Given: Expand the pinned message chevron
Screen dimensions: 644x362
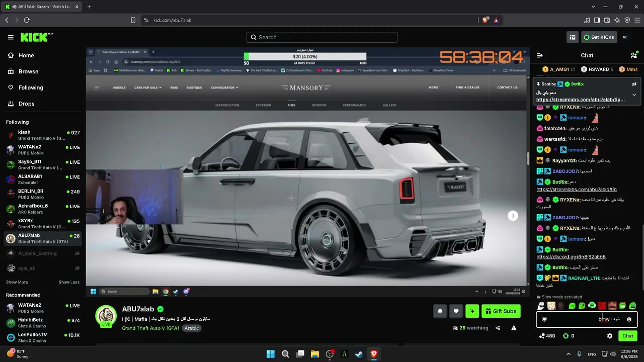Looking at the screenshot, I should click(x=634, y=95).
